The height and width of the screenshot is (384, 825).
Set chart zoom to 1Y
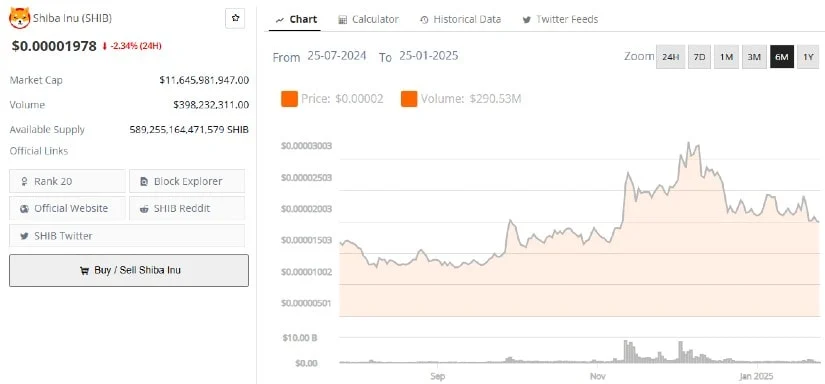click(x=809, y=57)
